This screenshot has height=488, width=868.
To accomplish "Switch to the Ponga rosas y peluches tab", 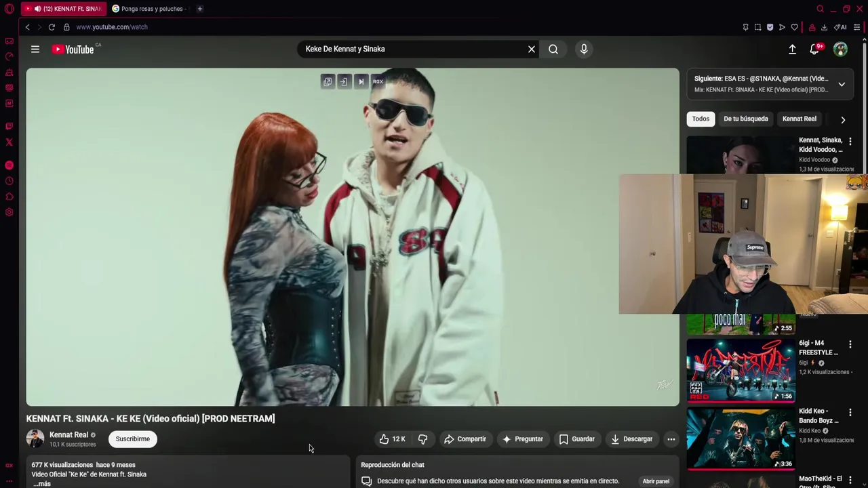I will [x=149, y=9].
